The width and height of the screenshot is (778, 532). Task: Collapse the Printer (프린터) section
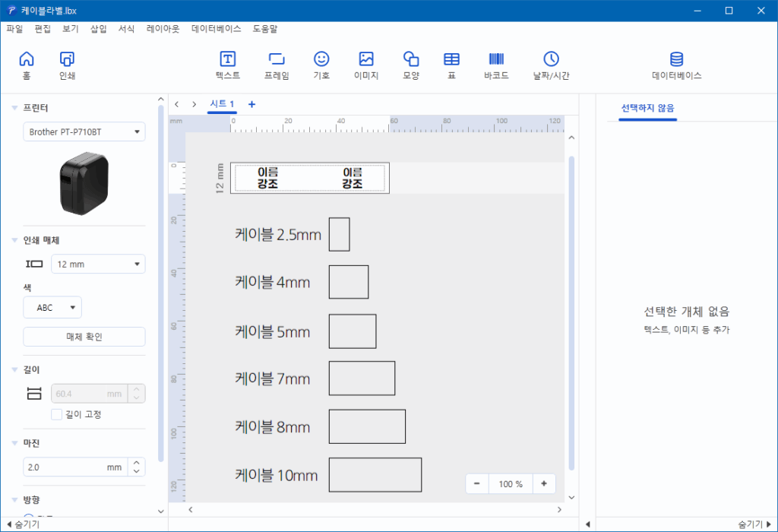pyautogui.click(x=14, y=108)
